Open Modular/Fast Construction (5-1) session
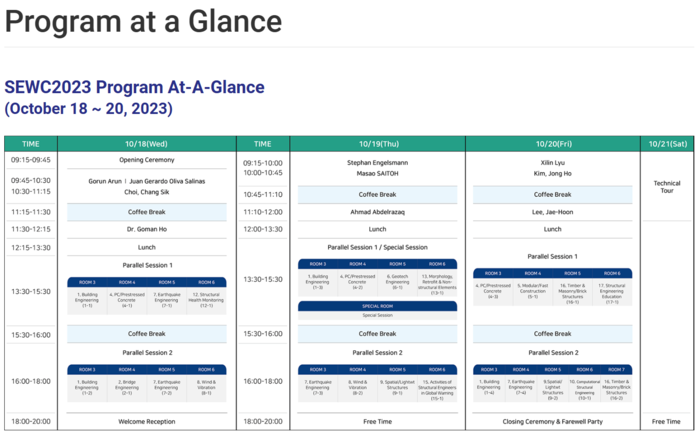The image size is (700, 436). (532, 290)
